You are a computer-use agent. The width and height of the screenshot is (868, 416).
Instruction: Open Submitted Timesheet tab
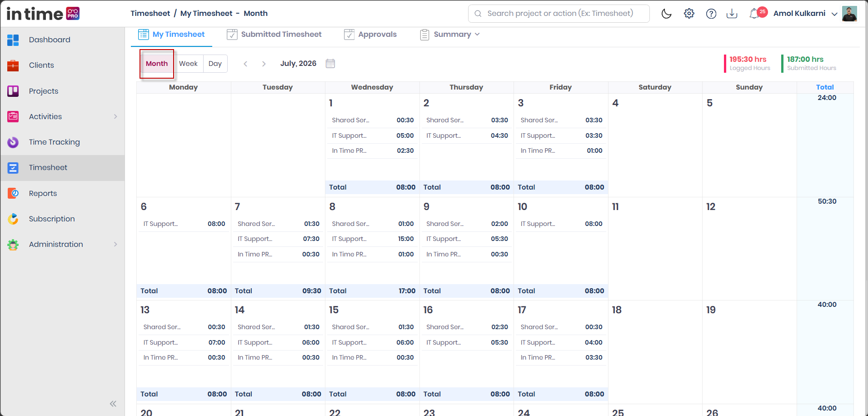(x=274, y=35)
